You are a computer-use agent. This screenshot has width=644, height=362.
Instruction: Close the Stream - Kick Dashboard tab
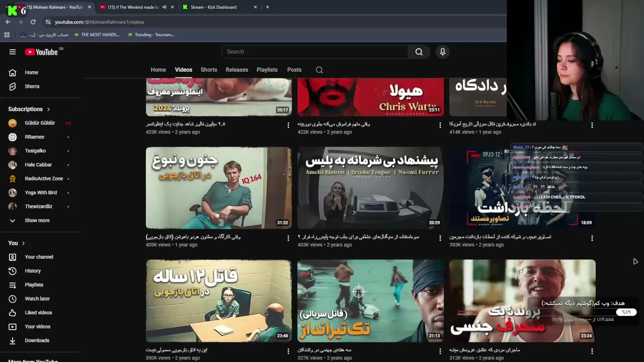pyautogui.click(x=255, y=7)
